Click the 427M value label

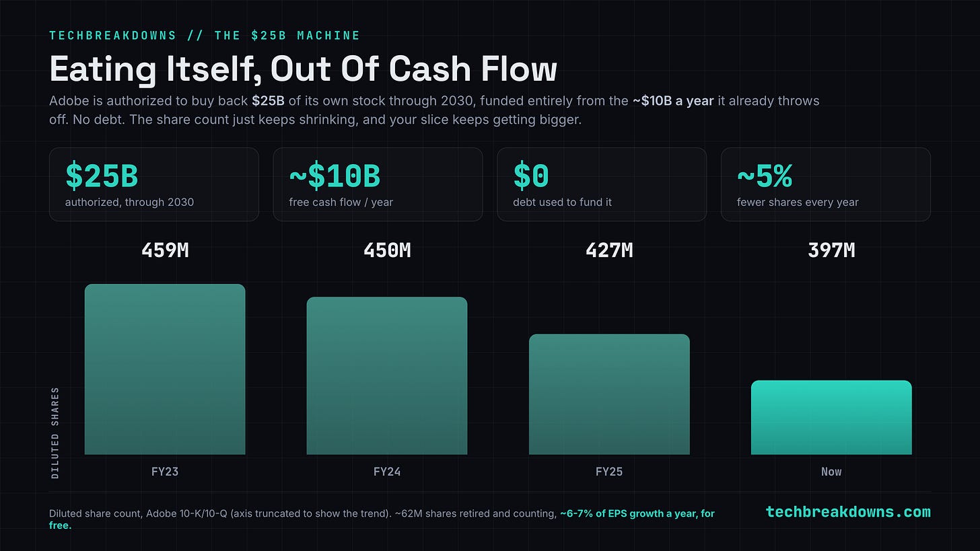609,250
